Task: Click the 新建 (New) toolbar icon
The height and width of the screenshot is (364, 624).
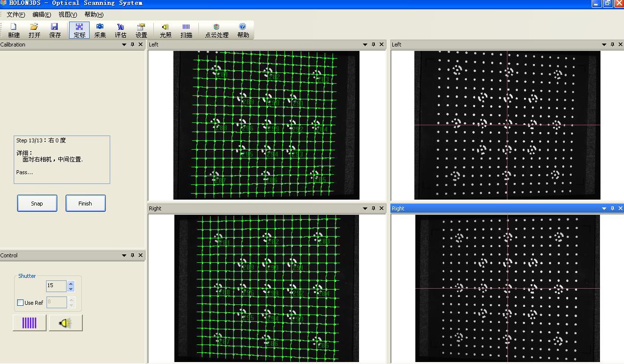Action: tap(14, 30)
